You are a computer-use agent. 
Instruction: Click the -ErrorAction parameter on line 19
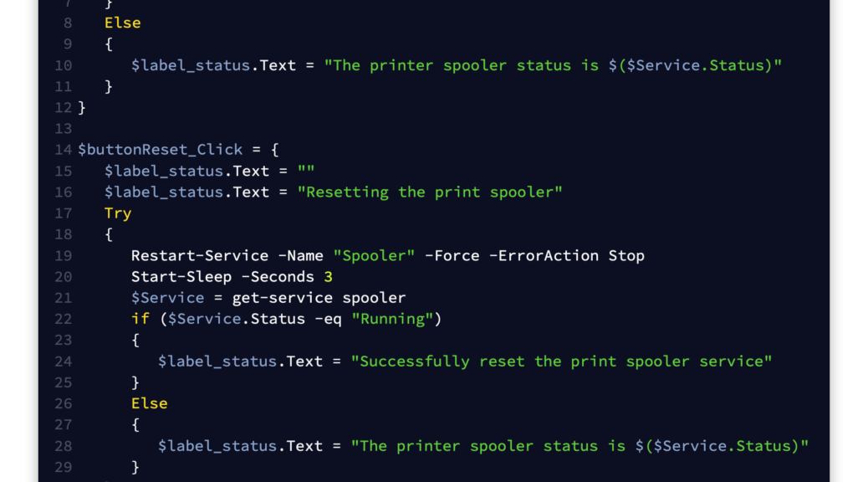[544, 255]
